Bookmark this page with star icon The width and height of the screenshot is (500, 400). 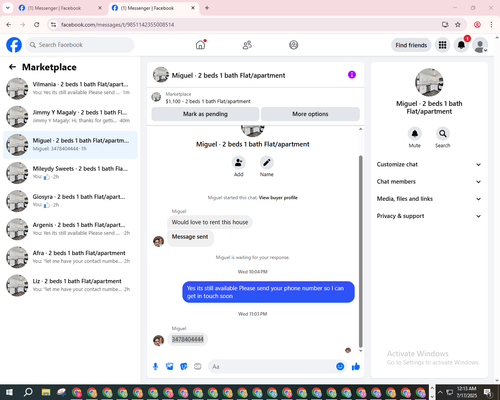[x=458, y=24]
